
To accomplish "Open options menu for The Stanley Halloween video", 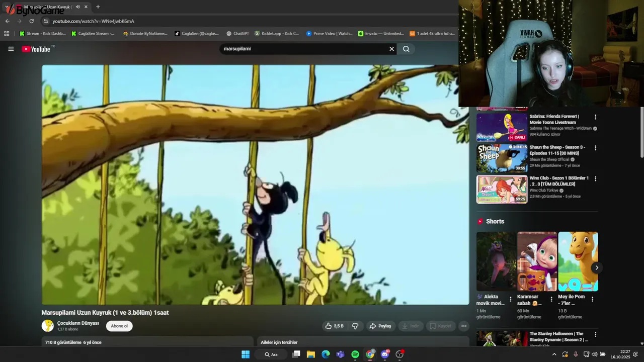I will 595,334.
